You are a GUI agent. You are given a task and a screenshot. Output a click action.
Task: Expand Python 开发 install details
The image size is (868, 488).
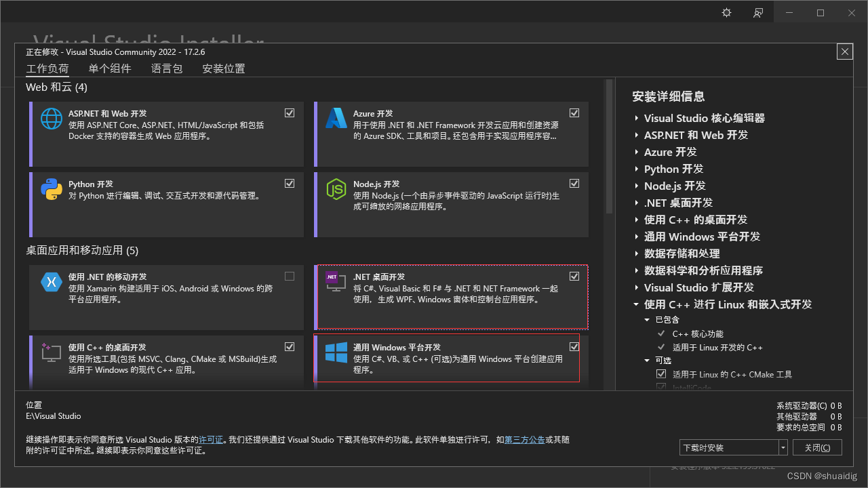[637, 169]
